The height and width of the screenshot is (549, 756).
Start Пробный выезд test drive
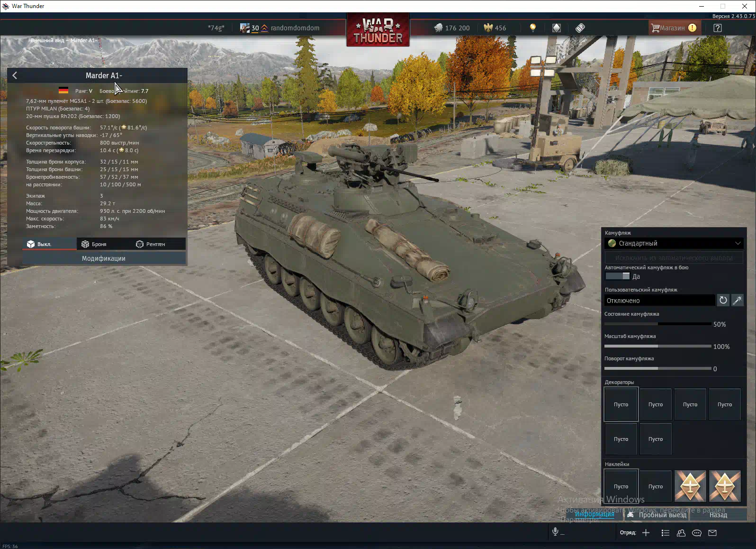click(x=657, y=515)
